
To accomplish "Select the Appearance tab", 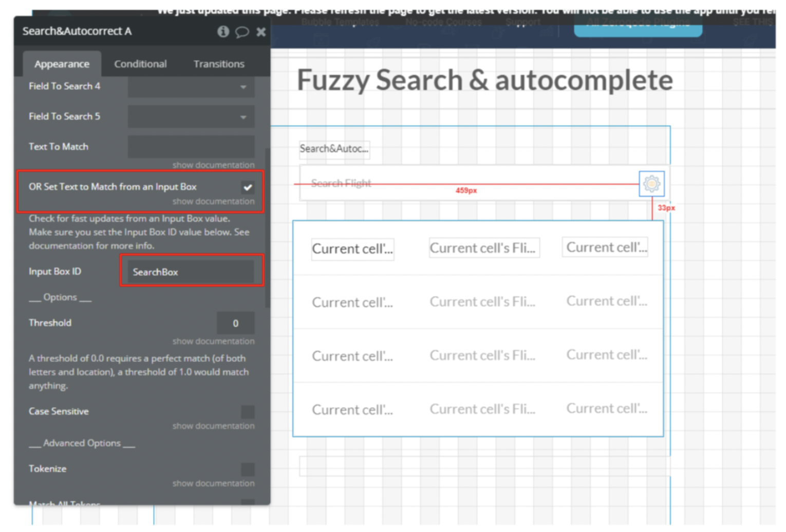I will 62,64.
